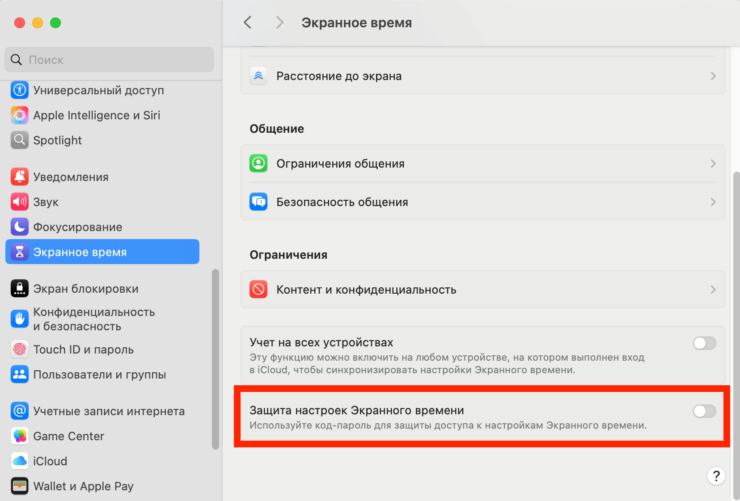Click the help question mark button
The width and height of the screenshot is (740, 501).
click(x=716, y=476)
